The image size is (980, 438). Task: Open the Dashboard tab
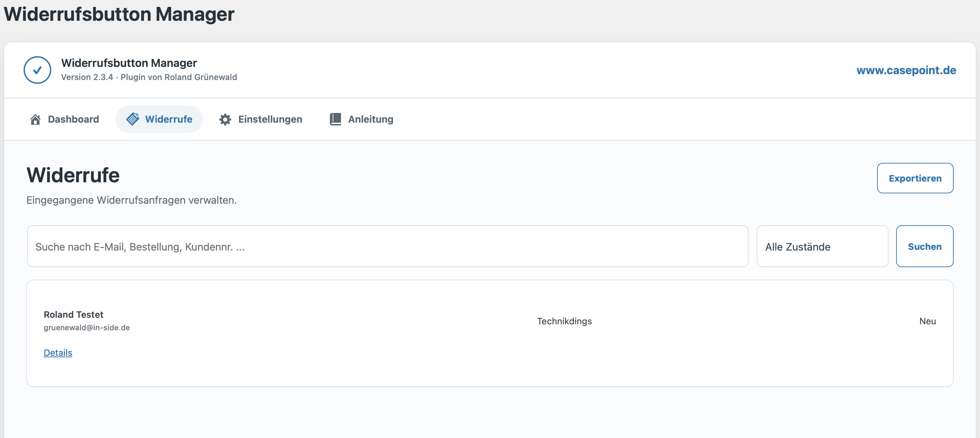[x=64, y=119]
